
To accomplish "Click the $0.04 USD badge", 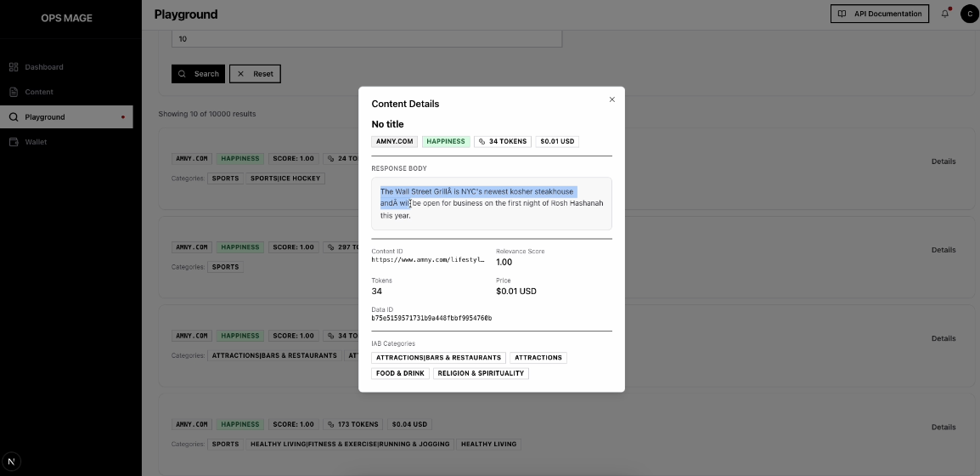I will (409, 424).
